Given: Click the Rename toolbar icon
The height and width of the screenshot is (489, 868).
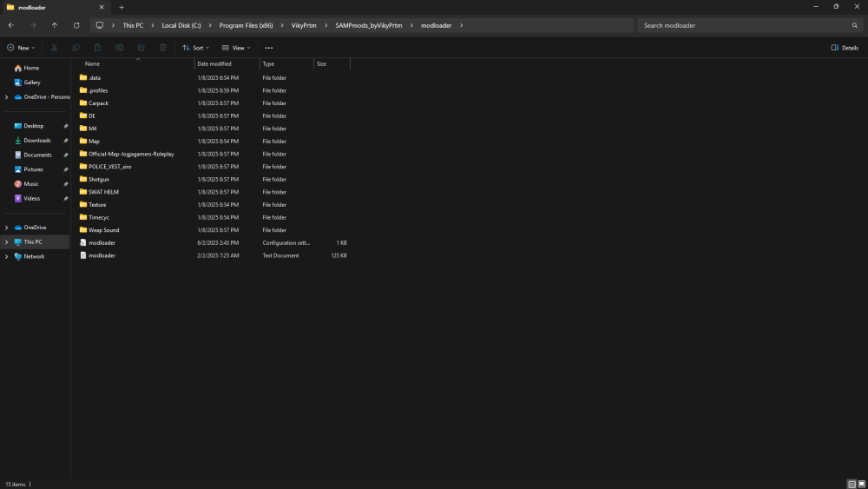Looking at the screenshot, I should pos(119,48).
